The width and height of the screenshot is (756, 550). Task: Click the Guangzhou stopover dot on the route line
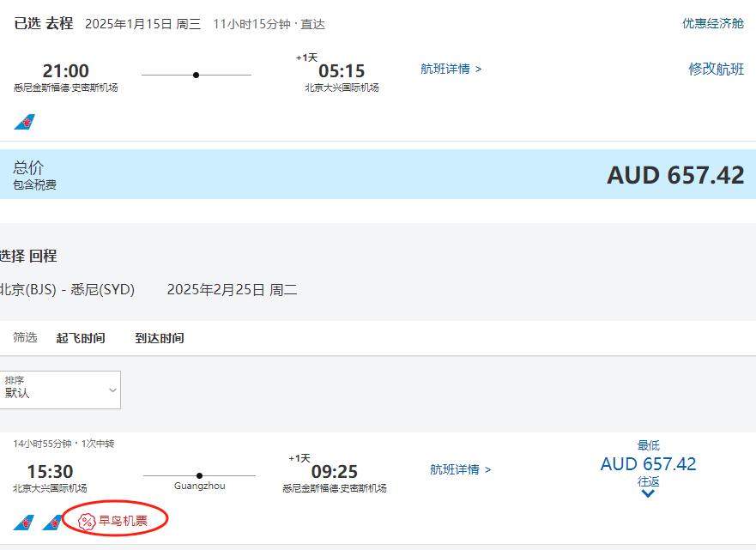(199, 475)
